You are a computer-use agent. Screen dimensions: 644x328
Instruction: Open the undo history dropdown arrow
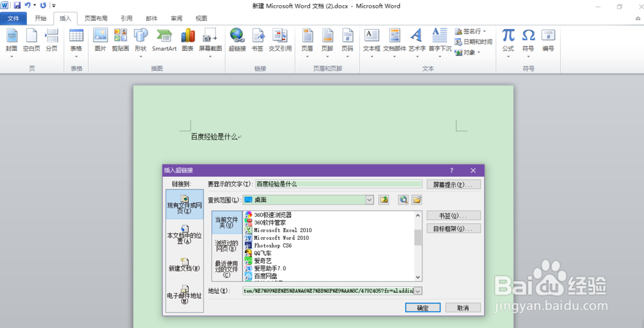pos(35,6)
